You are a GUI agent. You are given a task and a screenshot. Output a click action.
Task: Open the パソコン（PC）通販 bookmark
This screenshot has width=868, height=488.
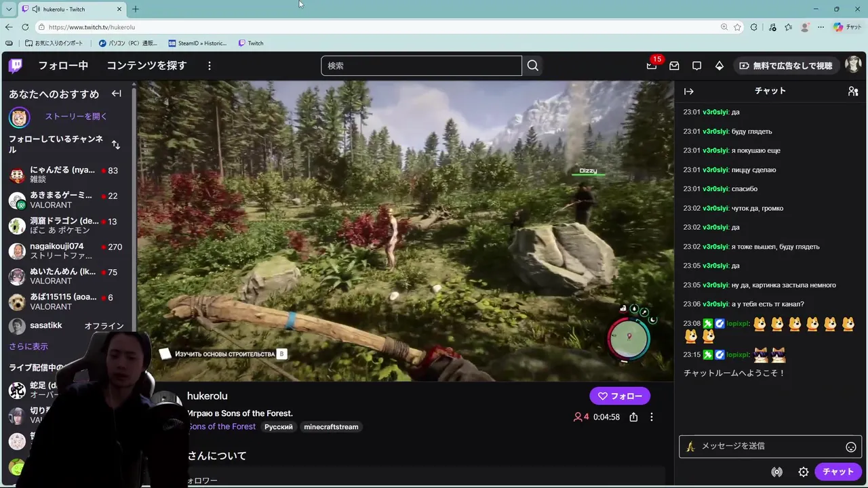click(128, 43)
